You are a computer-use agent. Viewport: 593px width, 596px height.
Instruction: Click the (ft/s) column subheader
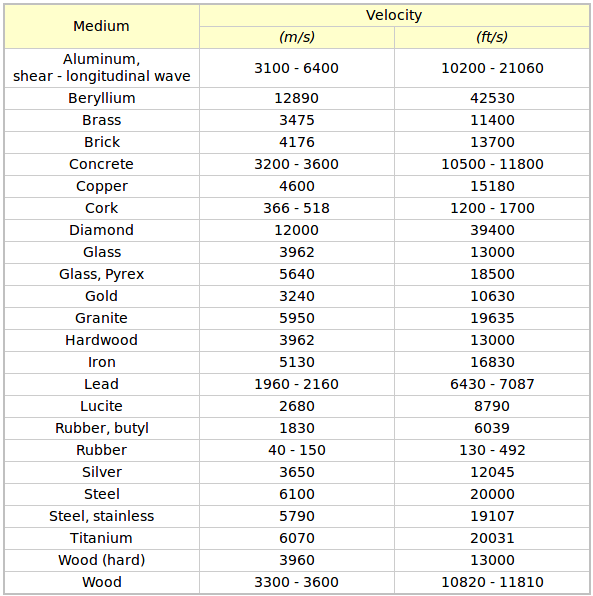point(492,37)
